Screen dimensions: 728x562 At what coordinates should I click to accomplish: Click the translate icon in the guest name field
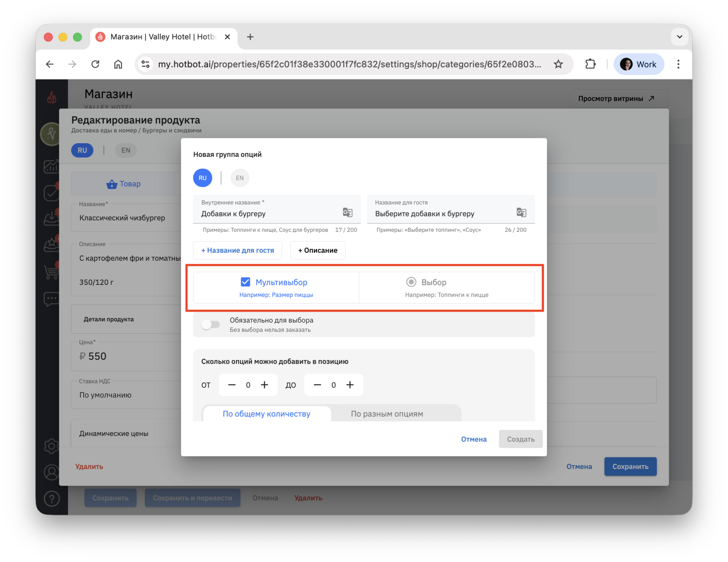521,213
